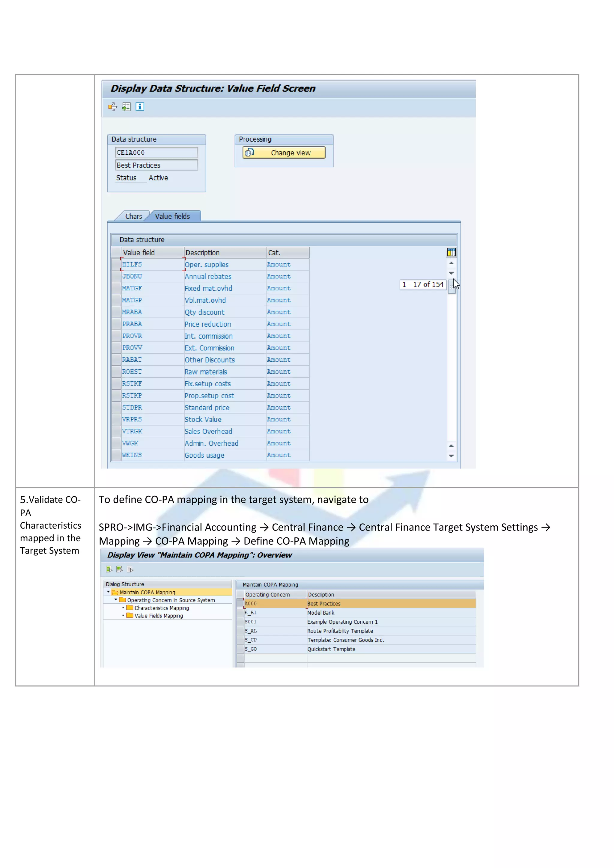614x868 pixels.
Task: Toggle row selector for the HILFS row
Action: pyautogui.click(x=116, y=265)
